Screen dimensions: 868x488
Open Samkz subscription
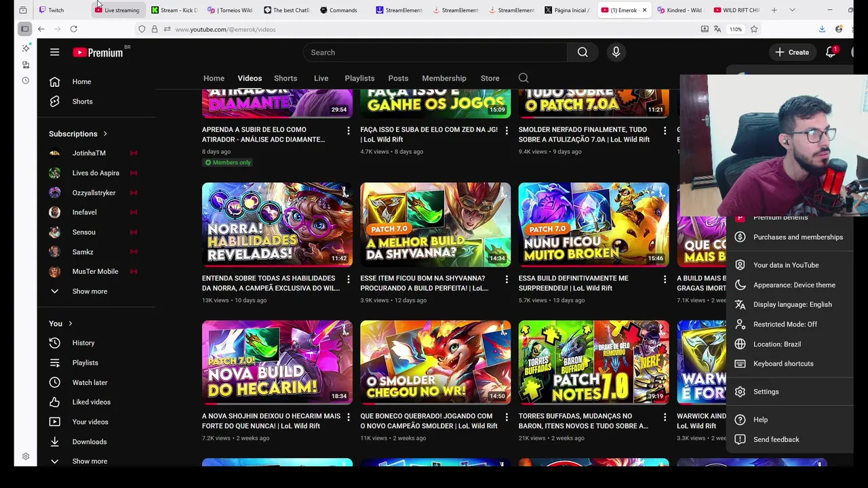96,251
